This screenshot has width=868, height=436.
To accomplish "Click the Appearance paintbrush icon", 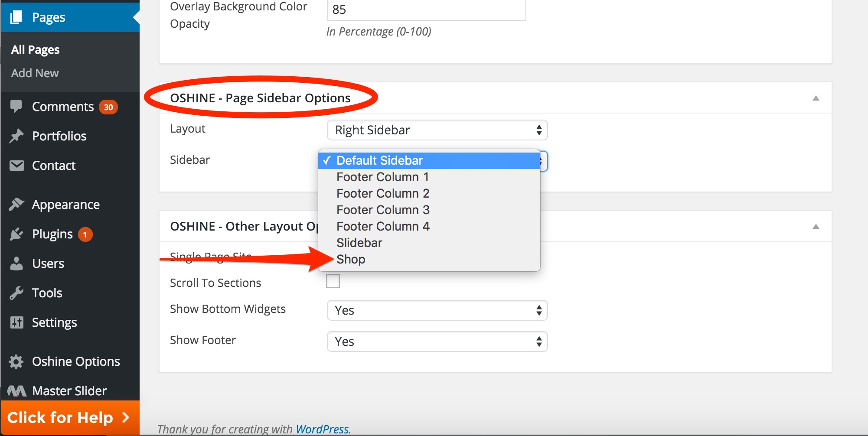I will click(x=16, y=204).
